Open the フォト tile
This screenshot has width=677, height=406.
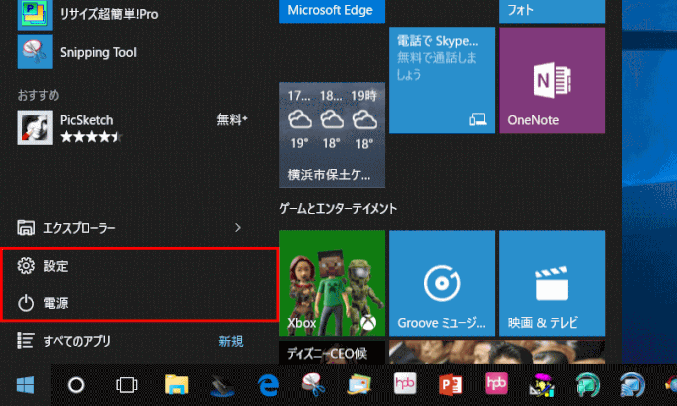click(x=552, y=11)
